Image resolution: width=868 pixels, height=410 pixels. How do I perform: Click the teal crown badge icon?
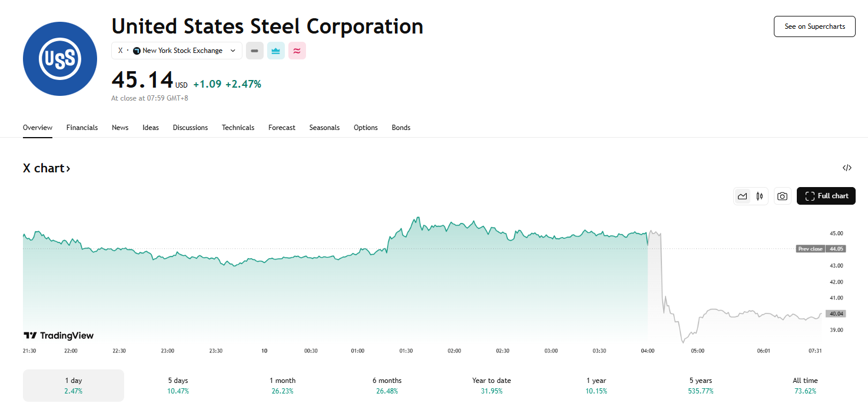(276, 51)
